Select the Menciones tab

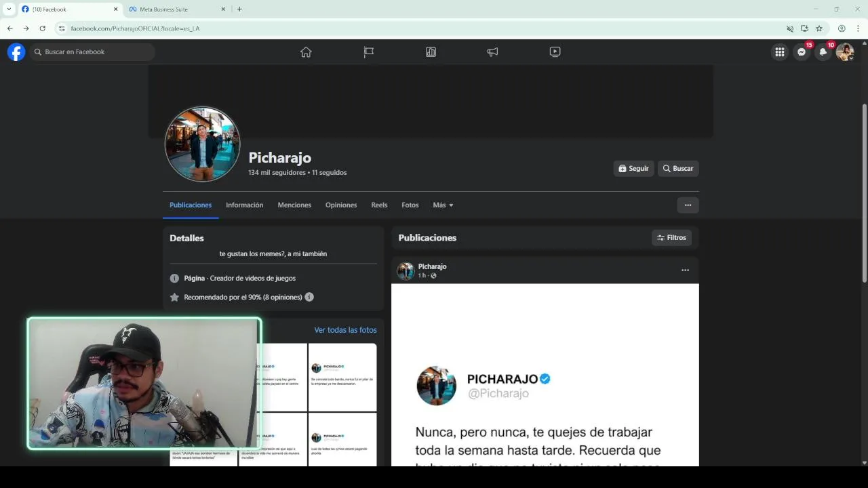pos(294,205)
